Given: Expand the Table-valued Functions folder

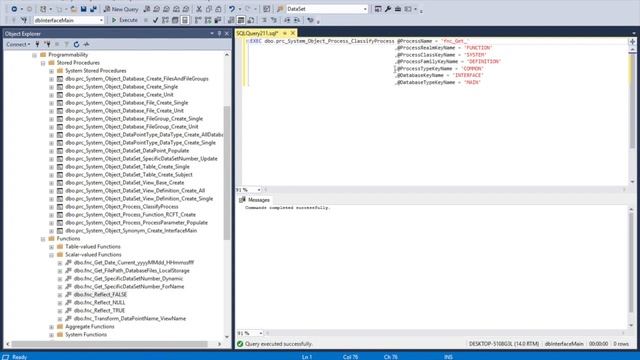Looking at the screenshot, I should tap(51, 247).
